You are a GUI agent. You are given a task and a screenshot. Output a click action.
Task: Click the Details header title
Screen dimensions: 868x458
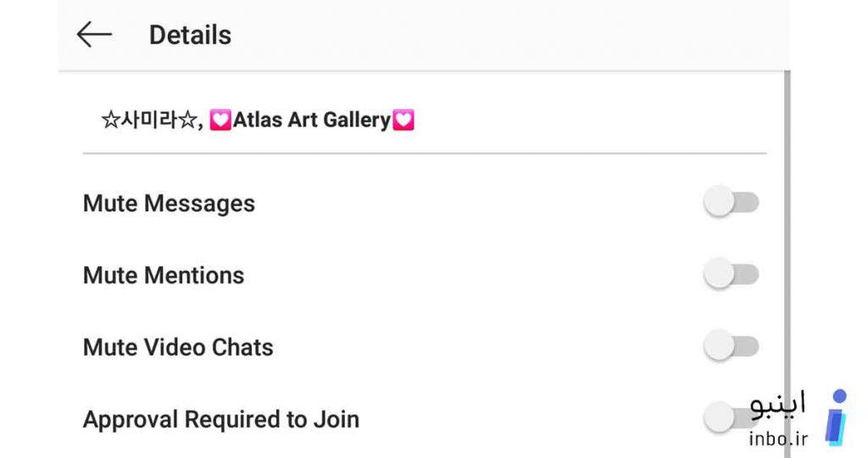[190, 35]
